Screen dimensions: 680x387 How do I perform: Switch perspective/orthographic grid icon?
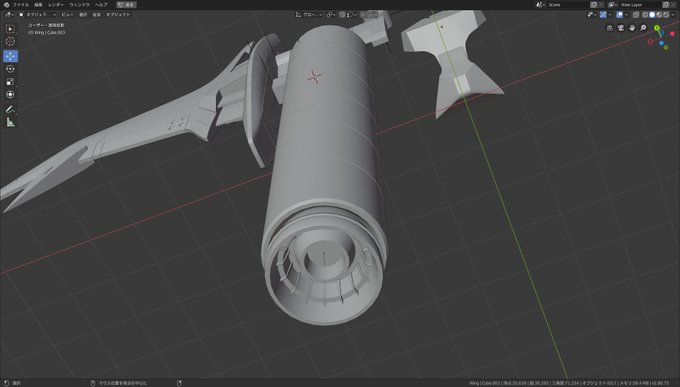[x=610, y=28]
